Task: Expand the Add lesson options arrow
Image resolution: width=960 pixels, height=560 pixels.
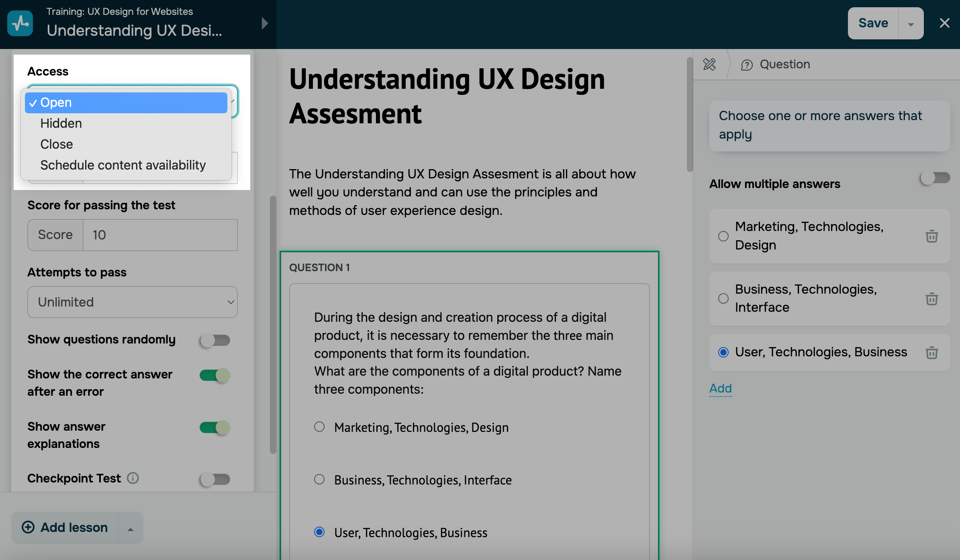Action: click(x=131, y=529)
